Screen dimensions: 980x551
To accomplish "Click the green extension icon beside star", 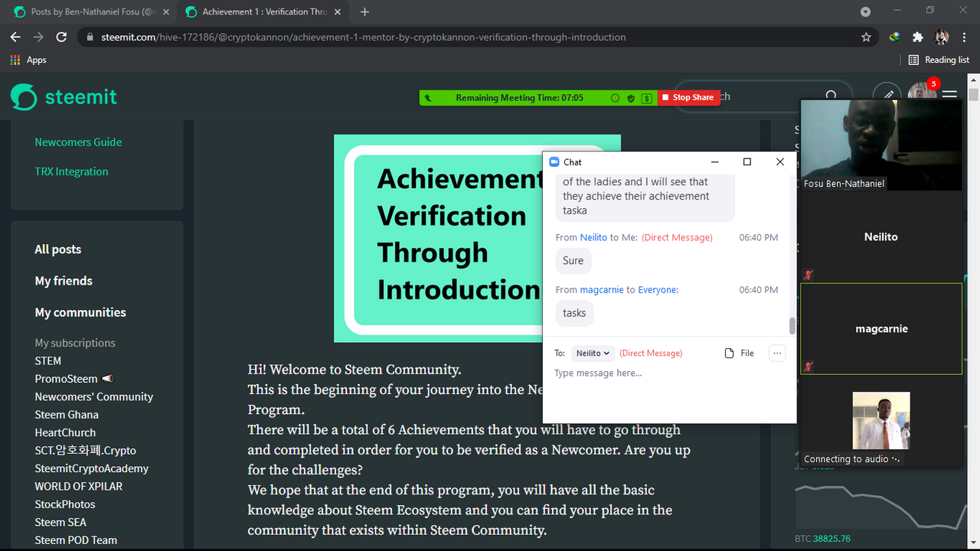I will click(894, 37).
